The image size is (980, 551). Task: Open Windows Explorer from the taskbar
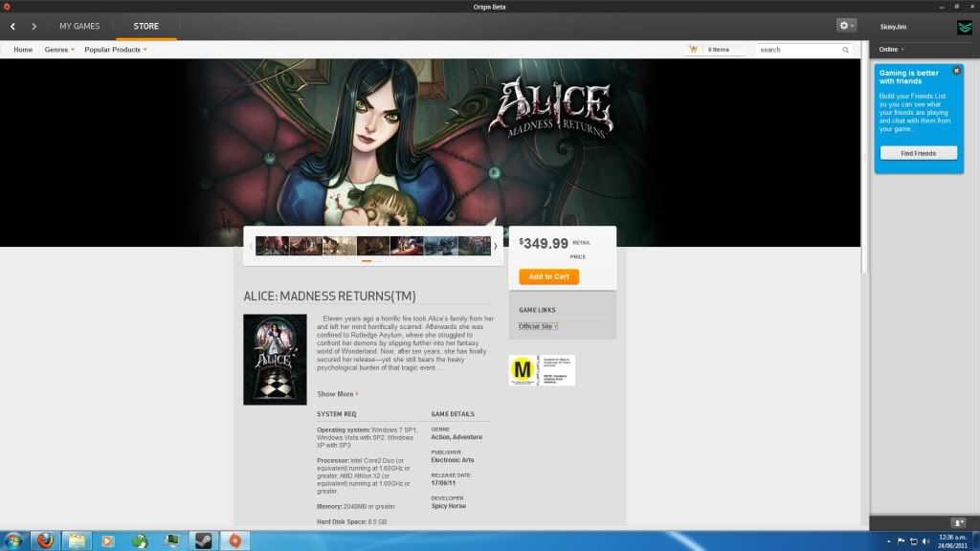pyautogui.click(x=77, y=540)
